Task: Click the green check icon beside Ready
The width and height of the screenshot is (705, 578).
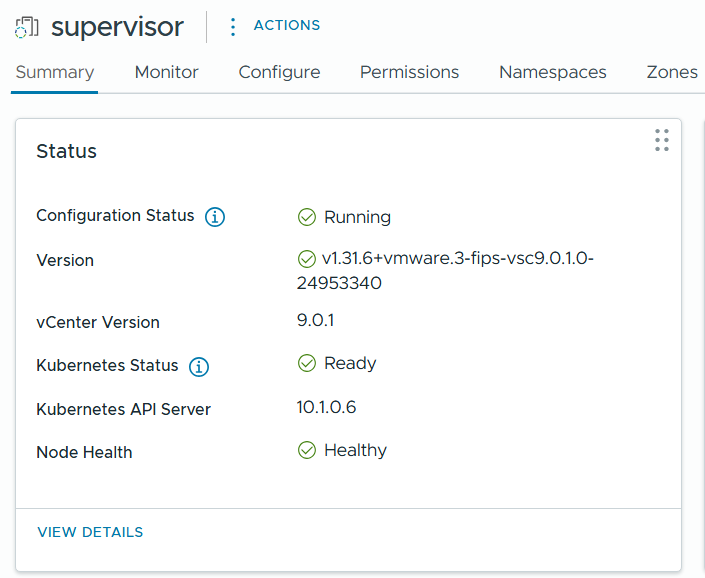Action: [307, 363]
